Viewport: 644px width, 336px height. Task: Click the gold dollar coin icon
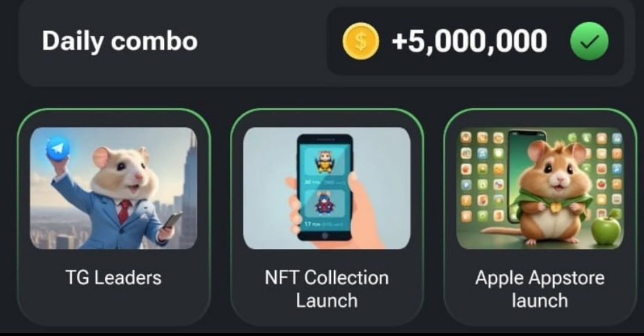(361, 41)
